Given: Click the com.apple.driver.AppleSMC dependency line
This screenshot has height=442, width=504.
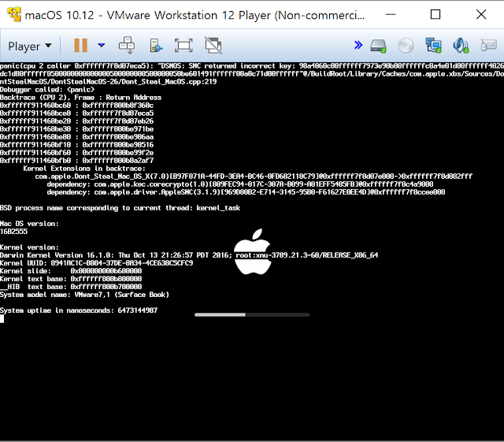Looking at the screenshot, I should coord(246,192).
